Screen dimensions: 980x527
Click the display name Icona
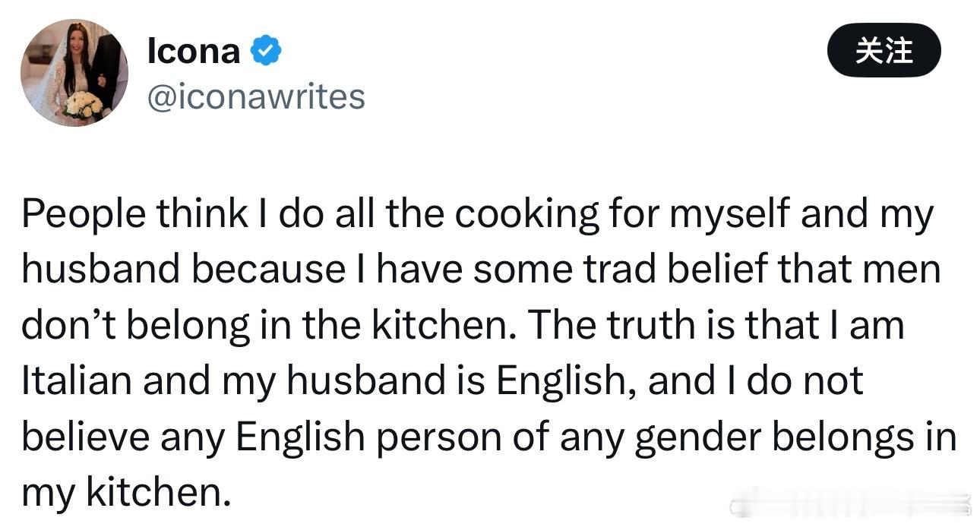point(193,52)
